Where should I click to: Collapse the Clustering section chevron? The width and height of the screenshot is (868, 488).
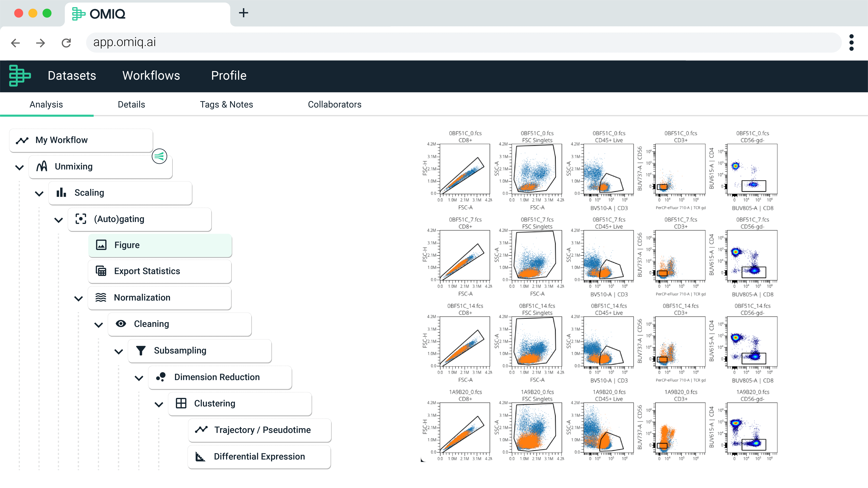click(159, 404)
